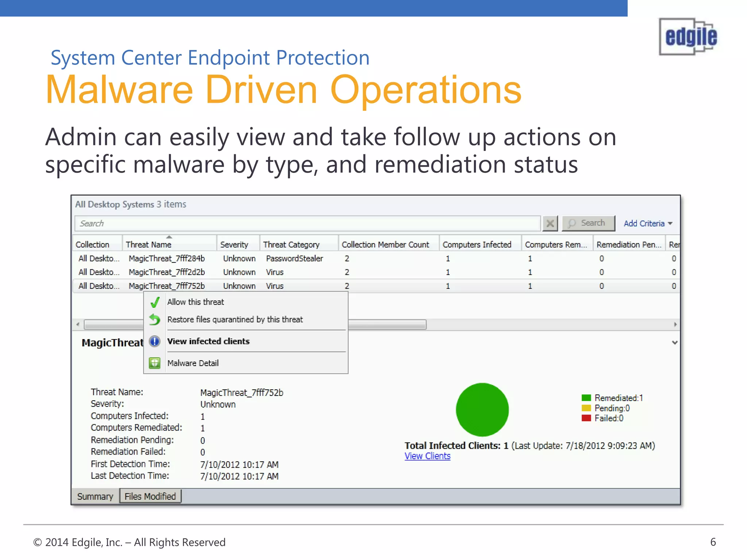Click horizontal scrollbar right arrow
Image resolution: width=747 pixels, height=560 pixels.
point(676,324)
